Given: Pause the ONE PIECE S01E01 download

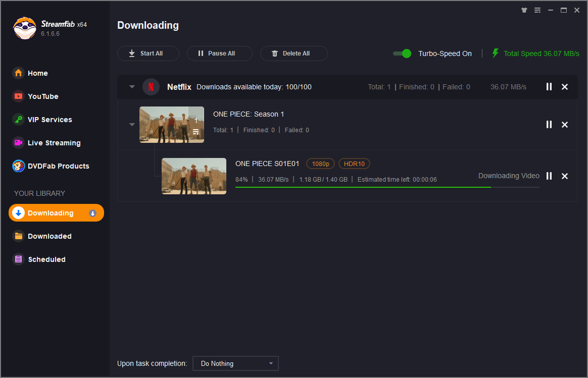Looking at the screenshot, I should click(549, 176).
